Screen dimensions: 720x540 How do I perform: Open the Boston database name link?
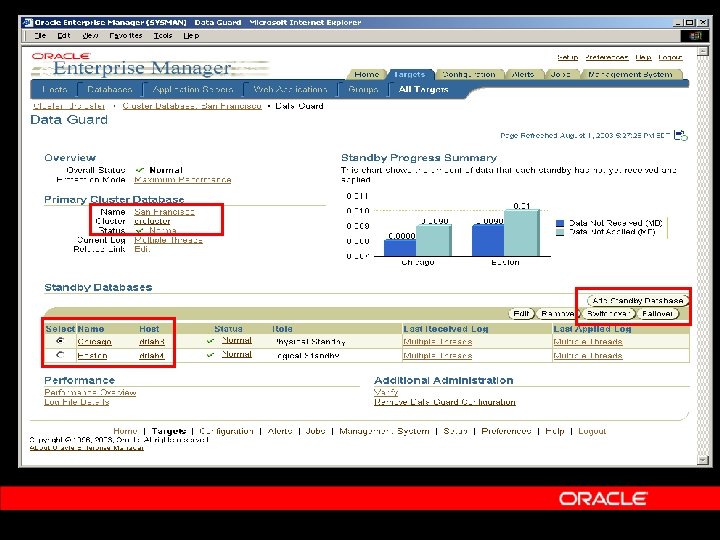pyautogui.click(x=92, y=355)
